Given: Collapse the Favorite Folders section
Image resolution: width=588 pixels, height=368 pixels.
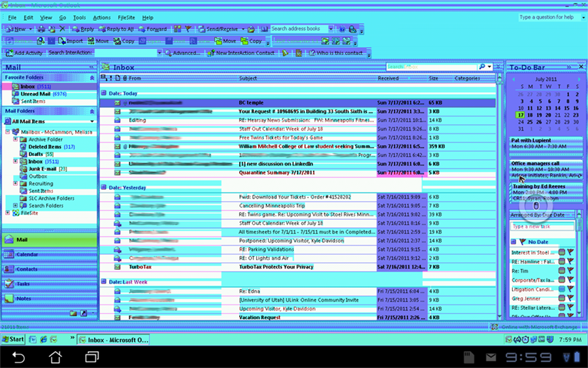Looking at the screenshot, I should coord(92,78).
